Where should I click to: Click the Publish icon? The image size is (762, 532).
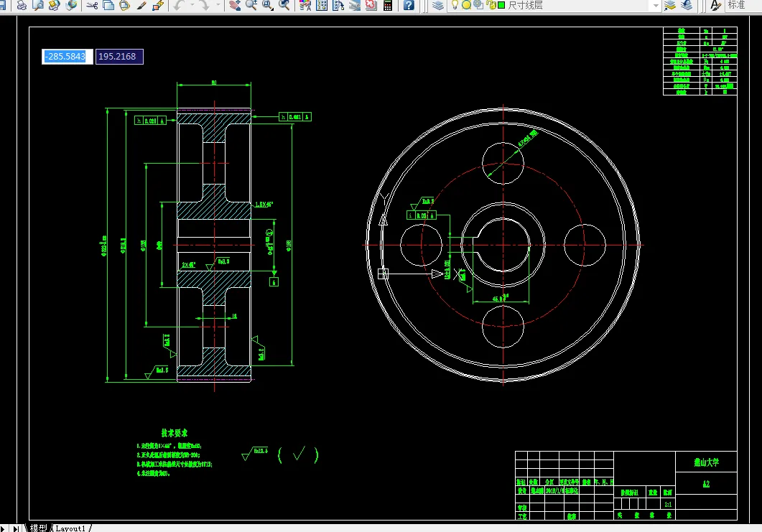pyautogui.click(x=55, y=5)
